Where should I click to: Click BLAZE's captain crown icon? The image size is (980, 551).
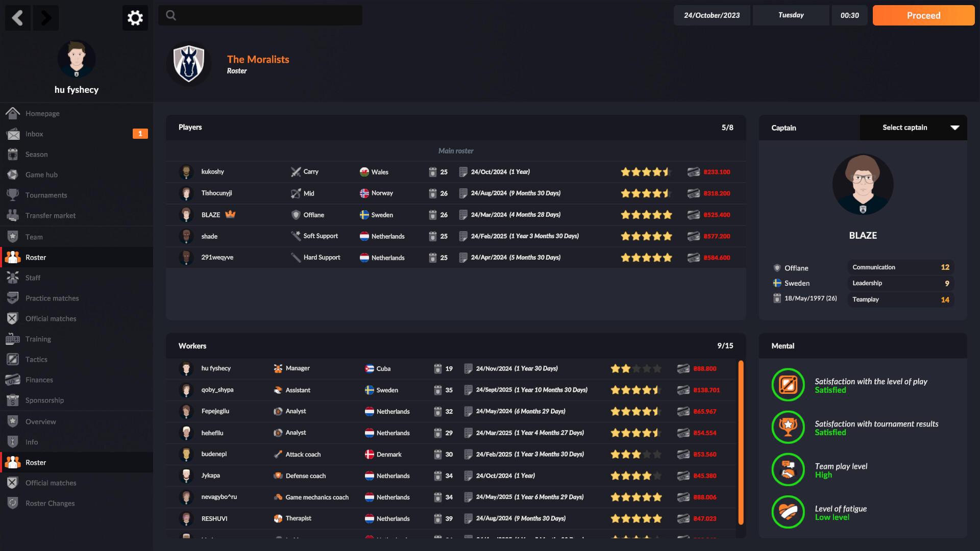pyautogui.click(x=231, y=215)
